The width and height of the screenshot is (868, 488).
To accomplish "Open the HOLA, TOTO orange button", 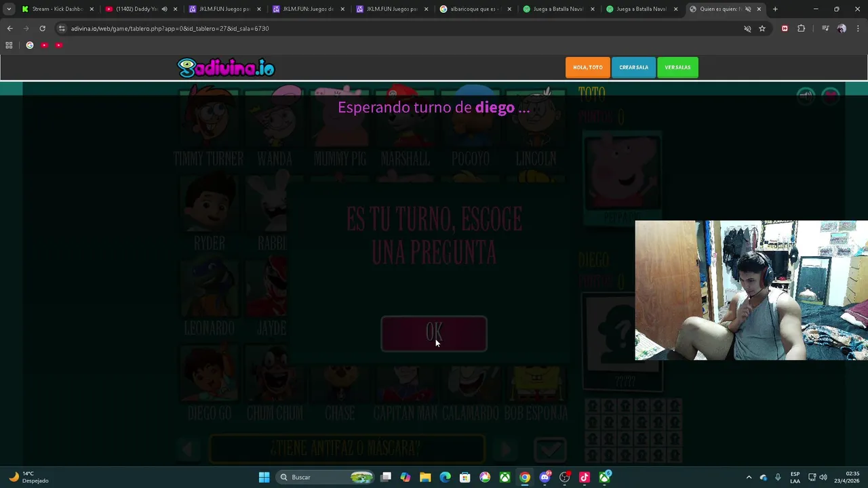I will click(x=587, y=67).
